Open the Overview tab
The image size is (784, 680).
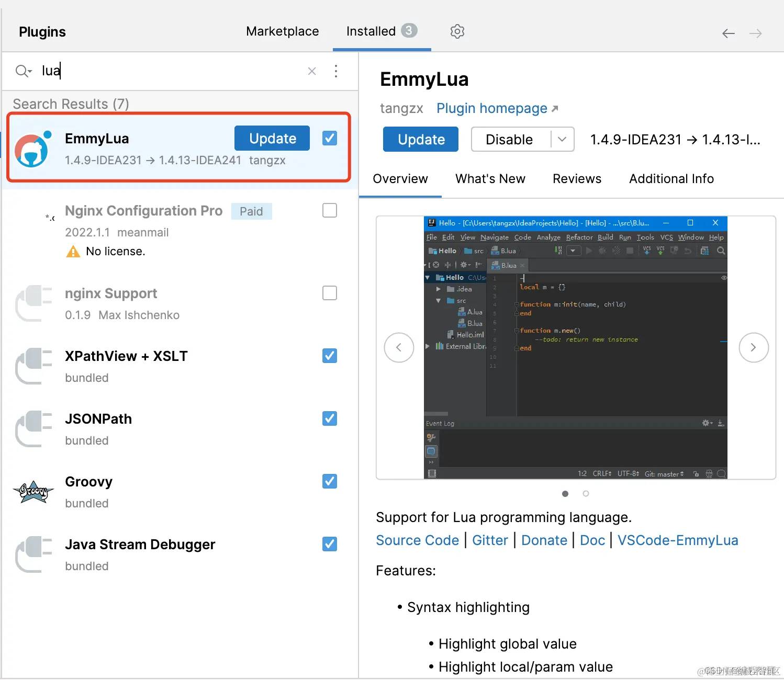[400, 179]
